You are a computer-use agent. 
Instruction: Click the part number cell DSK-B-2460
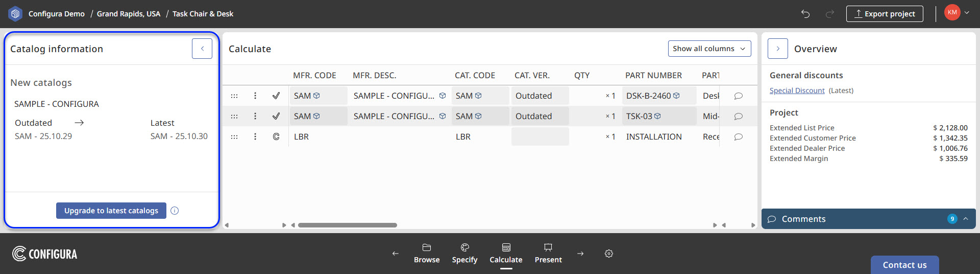(659, 96)
